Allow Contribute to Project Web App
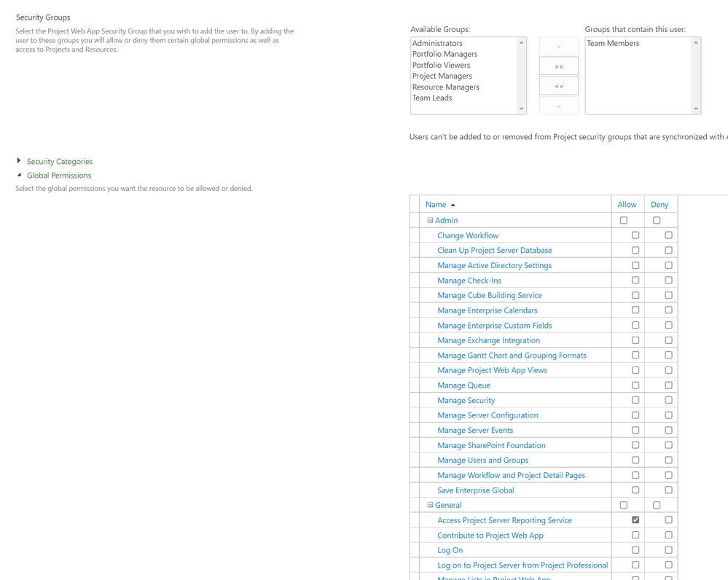 [x=635, y=535]
